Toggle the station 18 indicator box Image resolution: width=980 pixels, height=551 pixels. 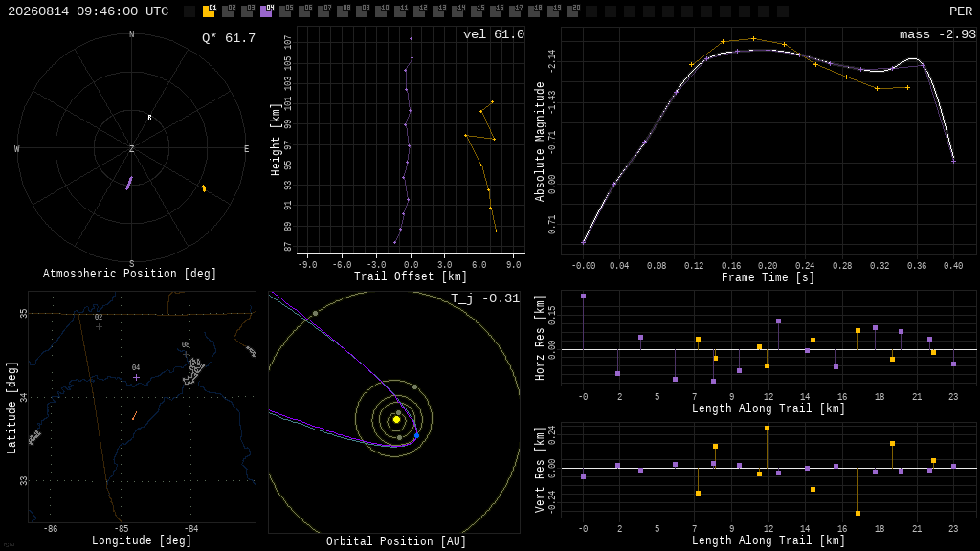click(x=534, y=11)
